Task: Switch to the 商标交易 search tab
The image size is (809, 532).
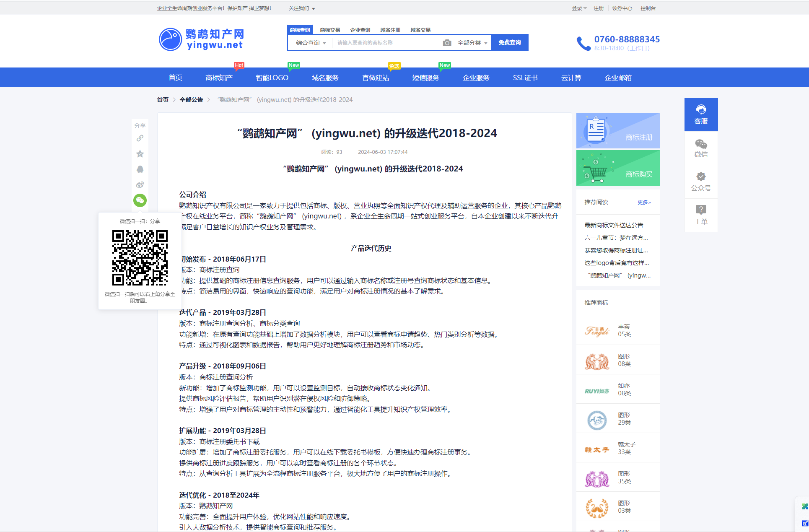Action: 330,30
